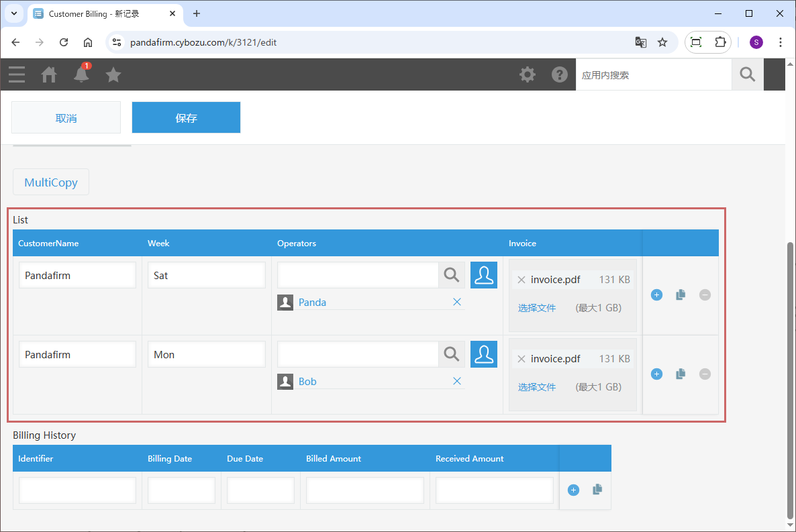Click the Identifier field in Billing History
This screenshot has height=532, width=796.
coord(77,490)
